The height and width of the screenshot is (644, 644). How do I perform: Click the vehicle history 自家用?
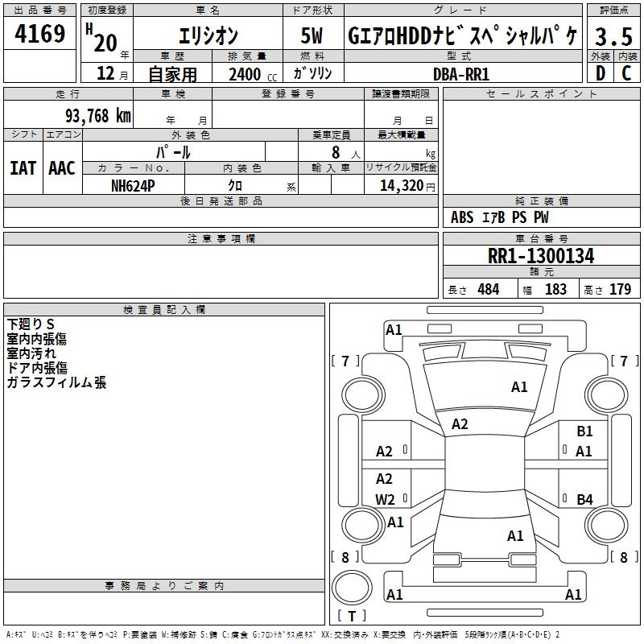tap(172, 74)
